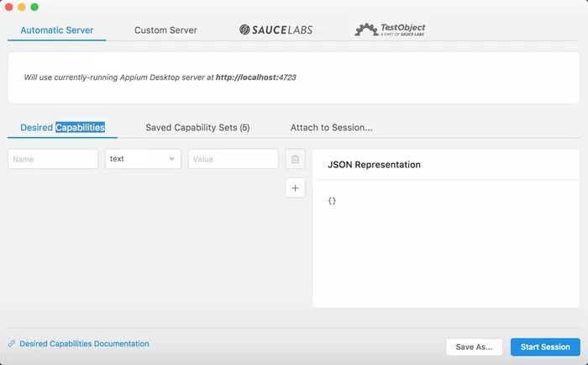
Task: Delete capability row with trash icon
Action: click(x=295, y=159)
